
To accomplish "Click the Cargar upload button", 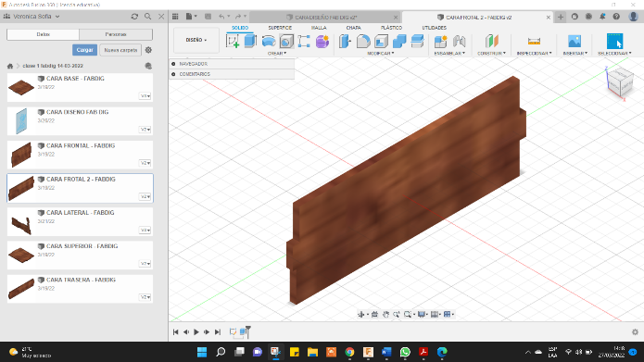I will tap(84, 50).
